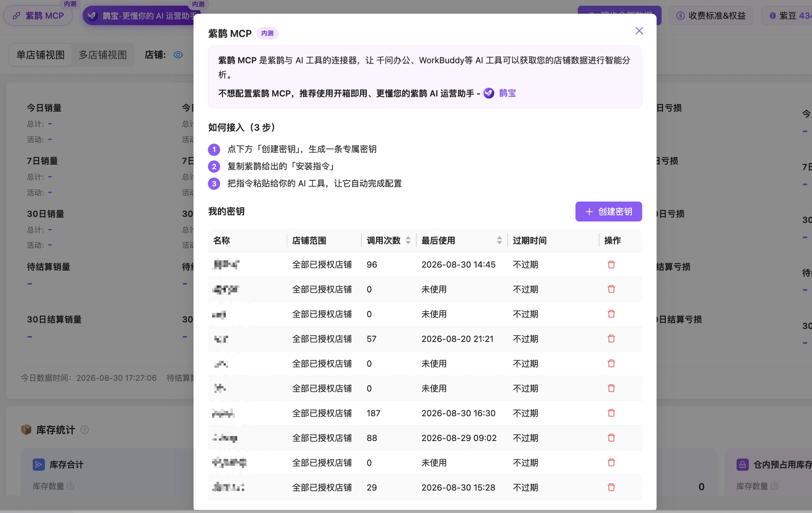
Task: Click the 创建密钥 button
Action: [608, 212]
